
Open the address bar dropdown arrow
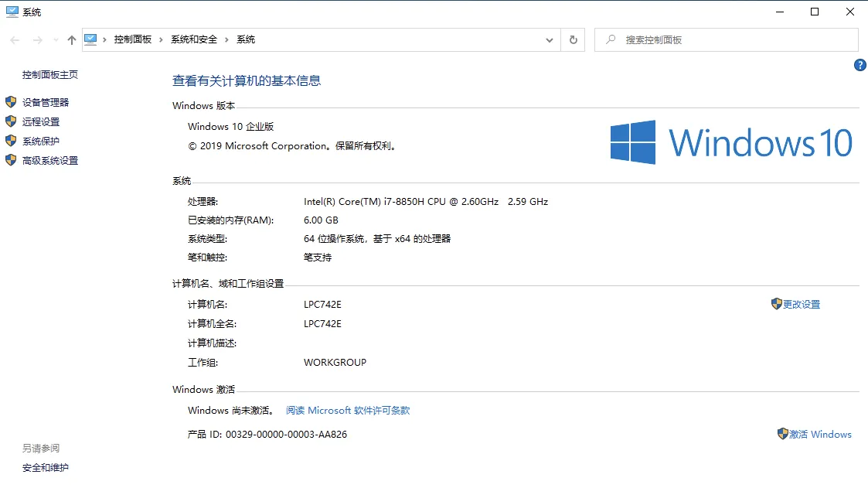point(549,39)
